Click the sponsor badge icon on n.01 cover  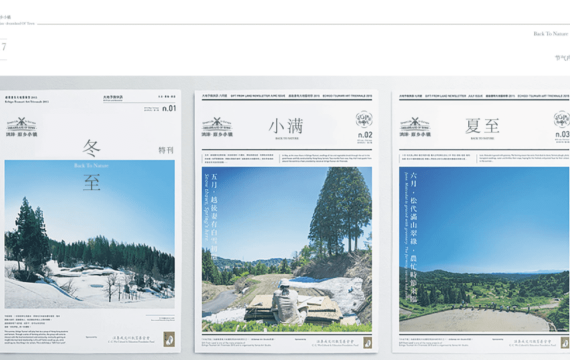pos(169,339)
